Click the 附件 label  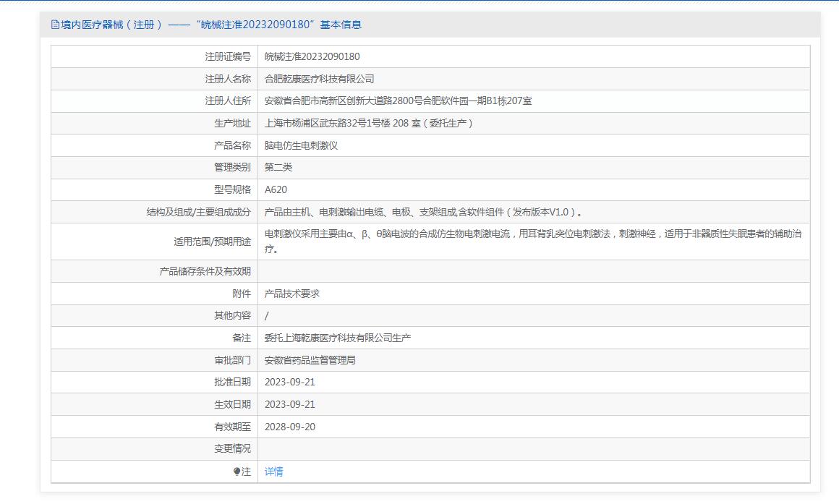tap(242, 294)
